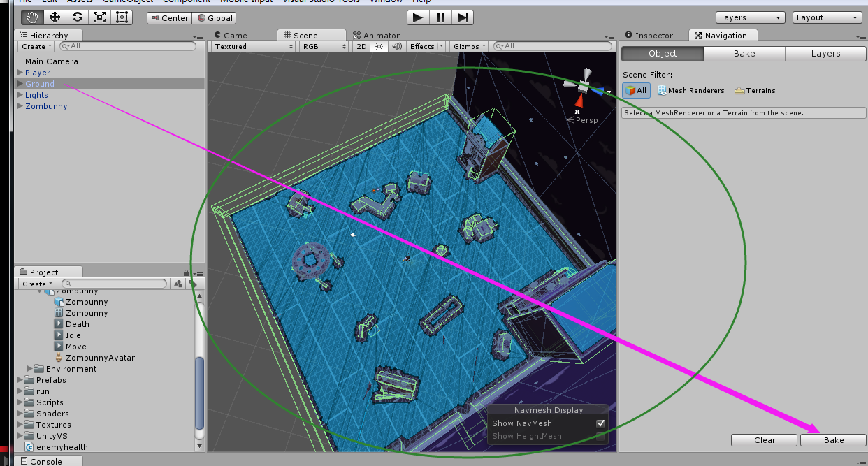868x466 pixels.
Task: Switch to the Bake tab in Navigation
Action: point(743,53)
